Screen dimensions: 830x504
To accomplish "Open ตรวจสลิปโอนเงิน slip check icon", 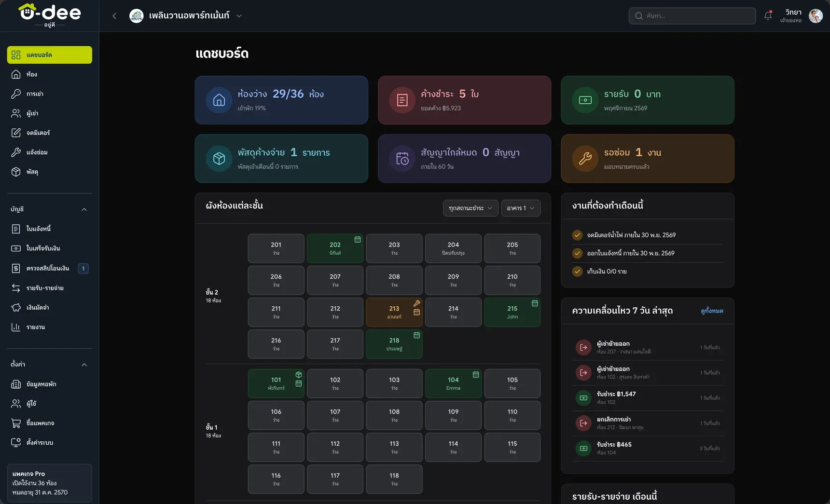I will pyautogui.click(x=16, y=268).
